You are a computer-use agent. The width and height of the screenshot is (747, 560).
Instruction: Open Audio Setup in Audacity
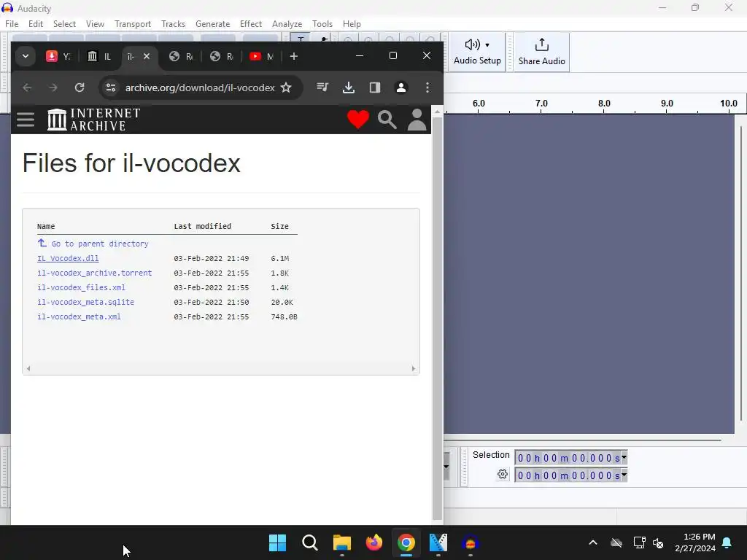tap(477, 52)
